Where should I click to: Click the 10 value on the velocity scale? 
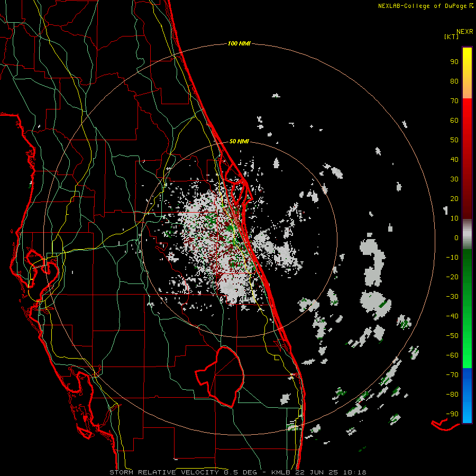pos(454,218)
